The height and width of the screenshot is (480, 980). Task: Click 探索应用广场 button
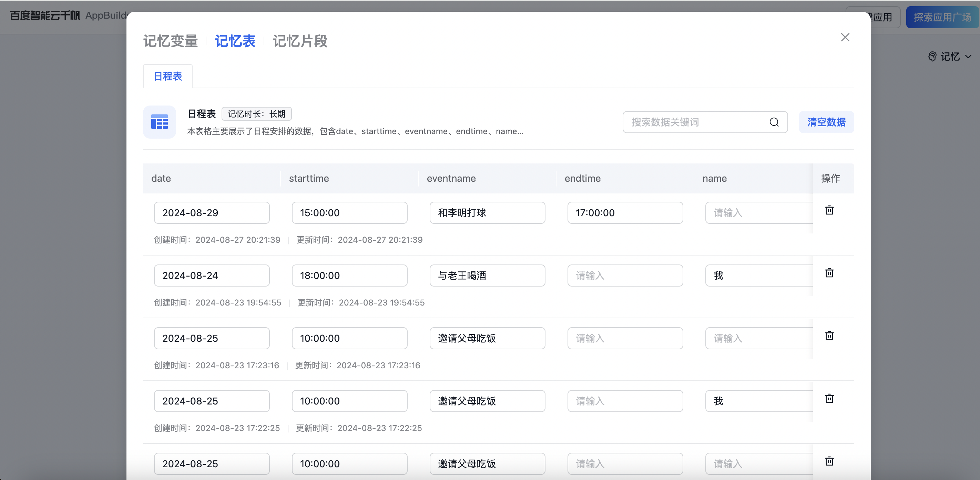(x=942, y=17)
